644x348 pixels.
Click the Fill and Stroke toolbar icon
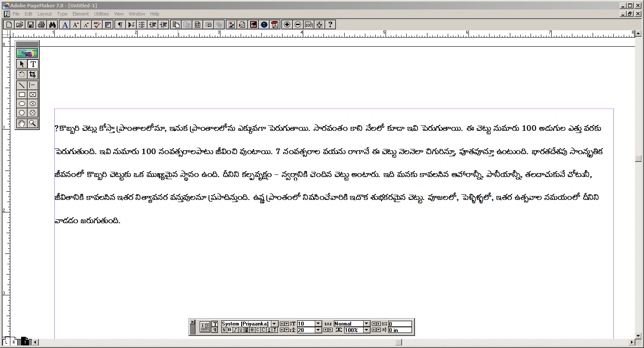108,25
